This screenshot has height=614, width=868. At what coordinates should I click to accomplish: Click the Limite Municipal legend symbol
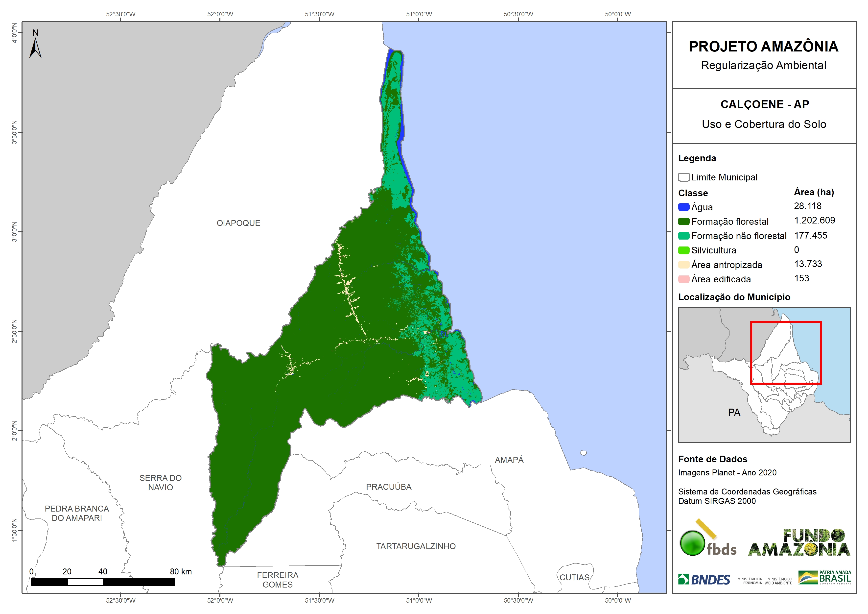point(683,177)
